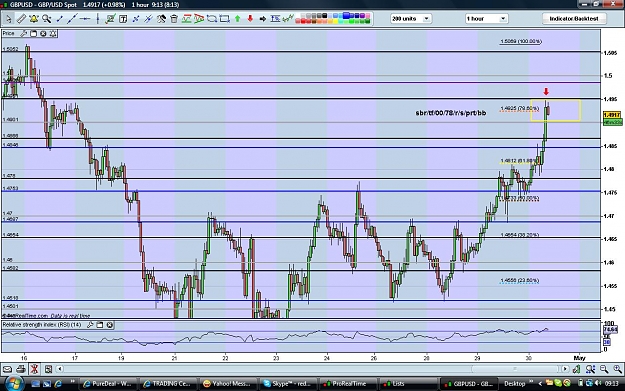Open Yahoo! Messenger from taskbar
625x391 pixels.
228,383
